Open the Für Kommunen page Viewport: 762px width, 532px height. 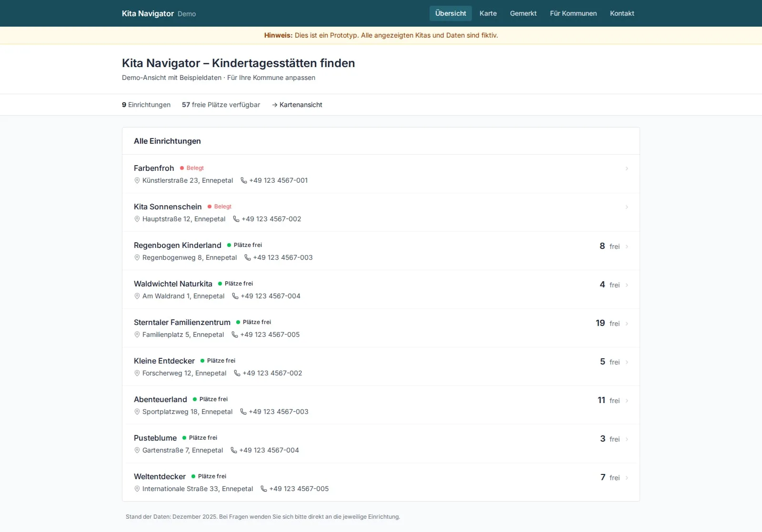point(573,13)
